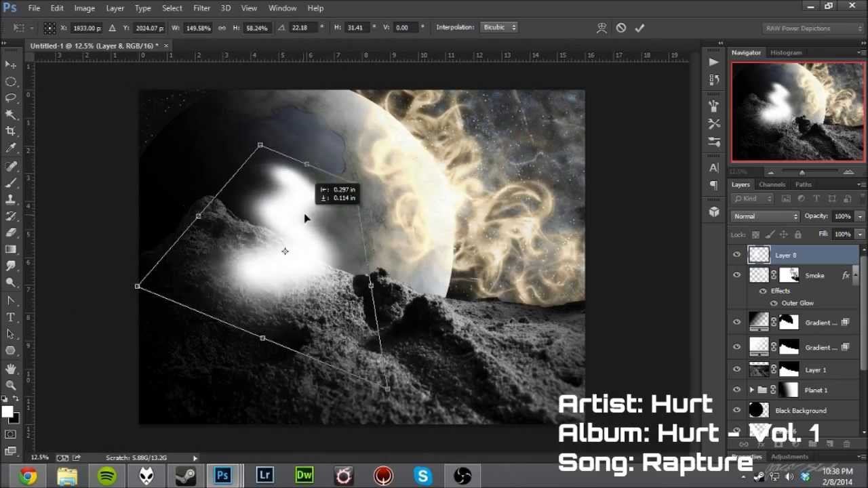Select the Eraser tool
The height and width of the screenshot is (488, 868).
(x=11, y=232)
